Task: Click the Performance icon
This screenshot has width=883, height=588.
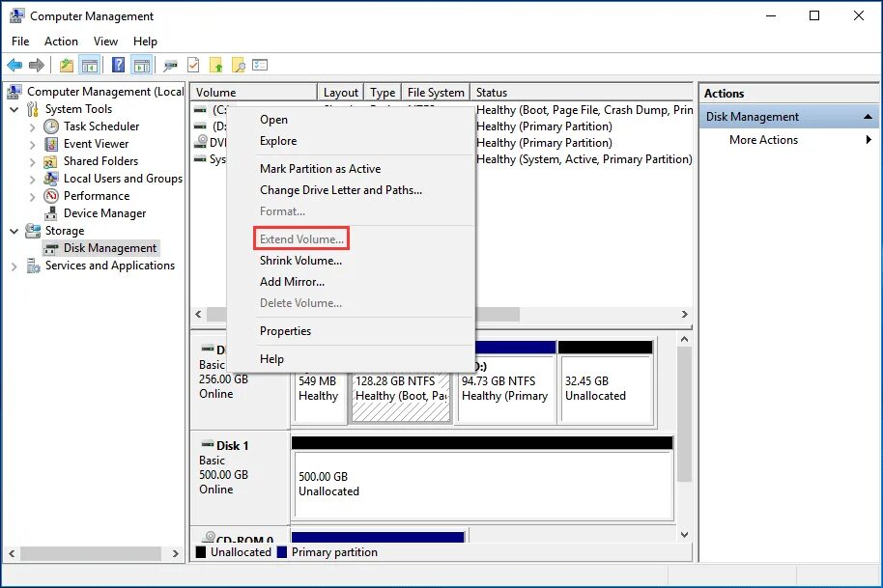Action: pos(51,196)
